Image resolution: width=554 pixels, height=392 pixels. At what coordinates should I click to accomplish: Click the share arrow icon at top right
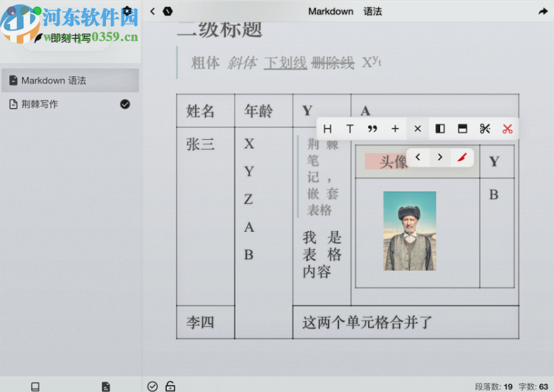click(x=543, y=11)
